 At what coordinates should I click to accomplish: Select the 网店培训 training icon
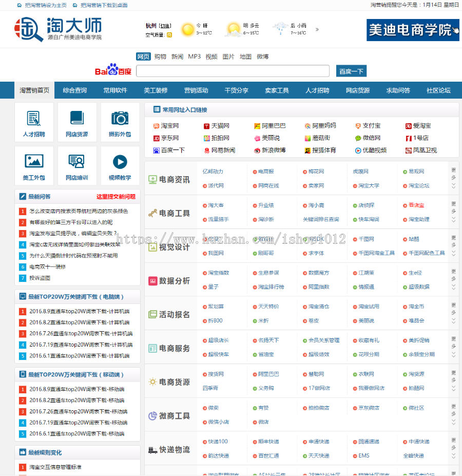tap(77, 165)
